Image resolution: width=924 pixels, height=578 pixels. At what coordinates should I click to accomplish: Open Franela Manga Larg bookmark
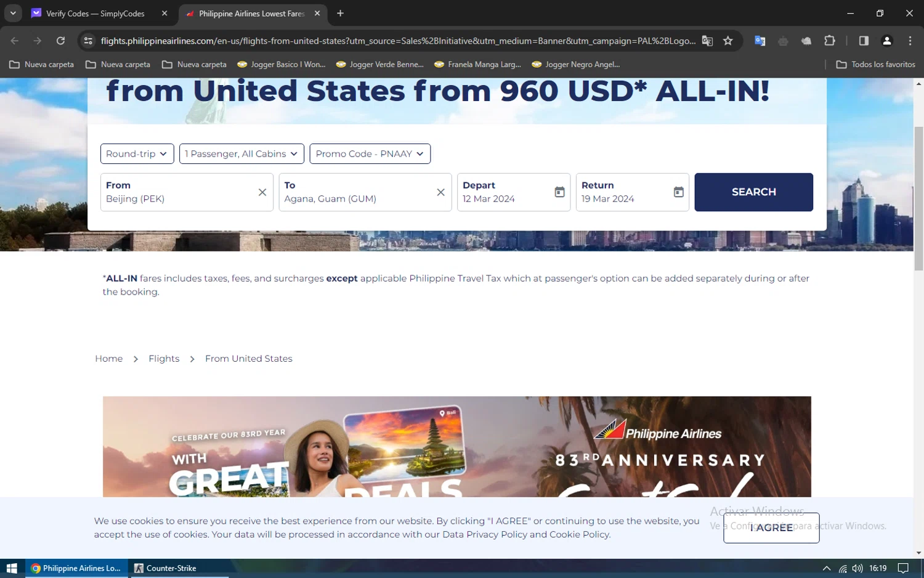[478, 64]
